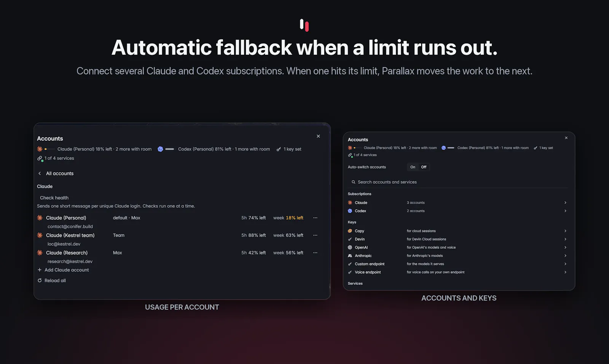Click the Claude icon beside Claude (Research)

40,253
